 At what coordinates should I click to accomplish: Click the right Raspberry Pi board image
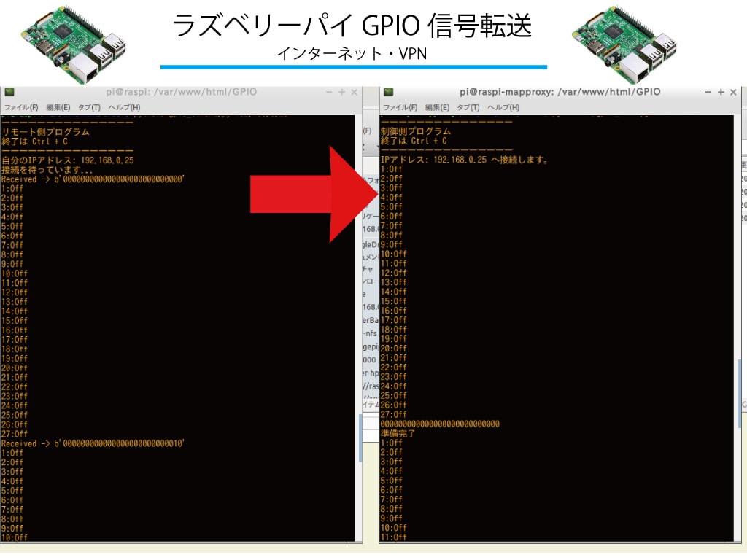tap(624, 44)
